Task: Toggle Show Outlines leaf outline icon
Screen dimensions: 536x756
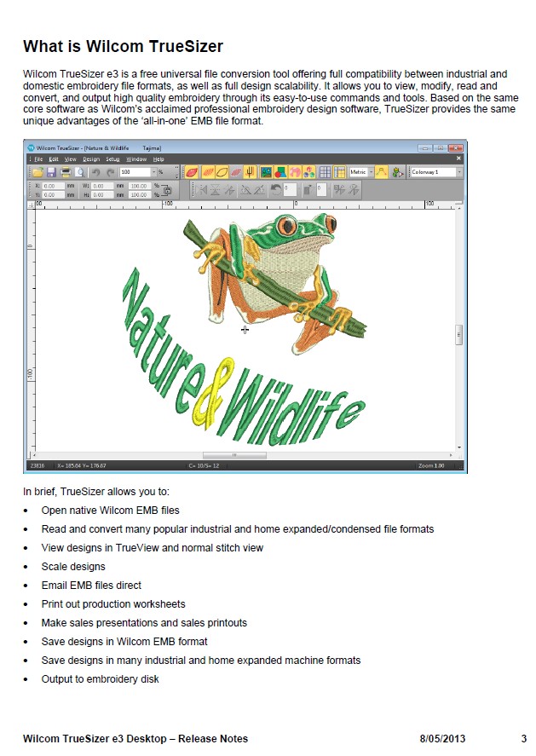Action: pyautogui.click(x=222, y=172)
